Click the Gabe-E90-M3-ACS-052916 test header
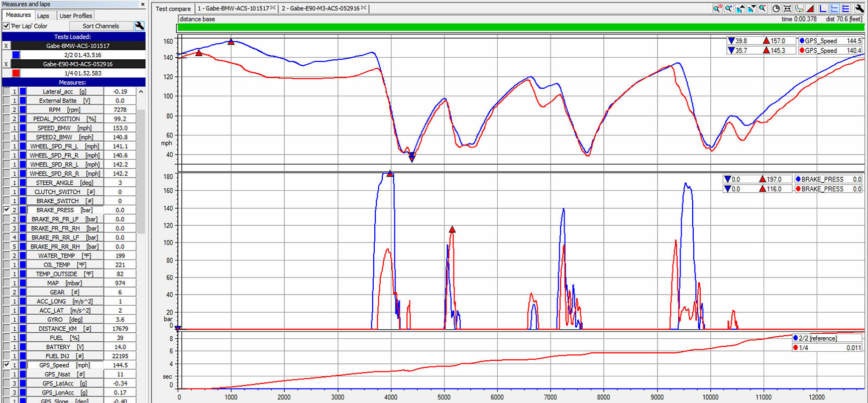The image size is (868, 403). (x=78, y=64)
